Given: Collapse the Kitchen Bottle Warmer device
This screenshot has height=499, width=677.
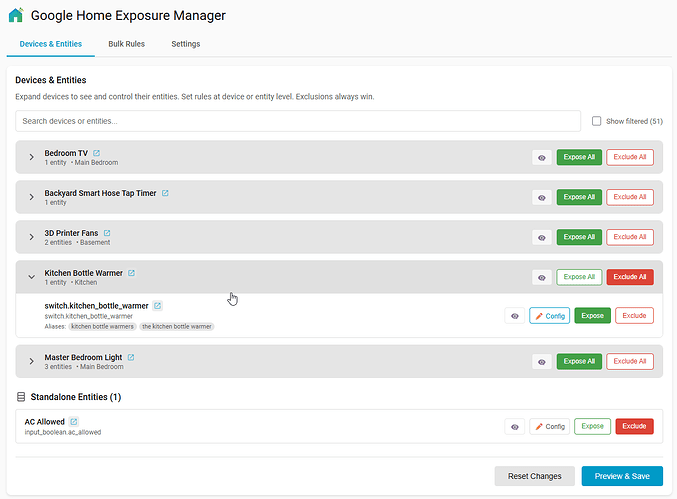Looking at the screenshot, I should [31, 277].
